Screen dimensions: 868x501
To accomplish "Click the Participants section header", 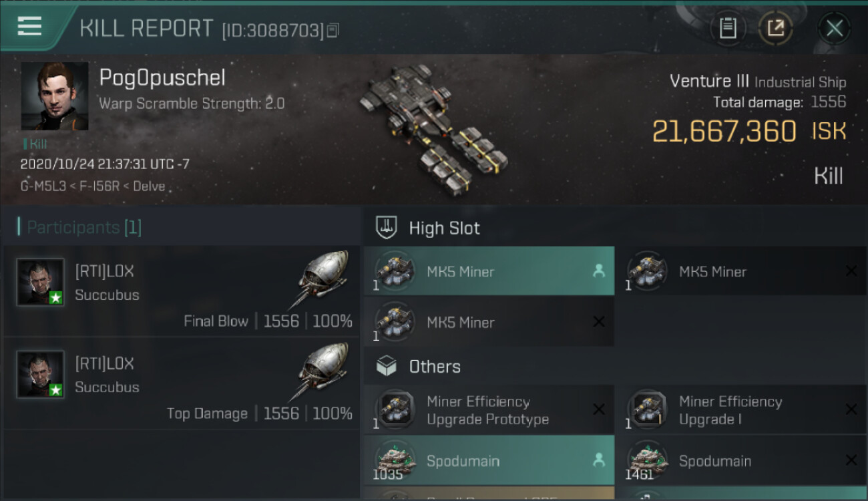I will 80,227.
